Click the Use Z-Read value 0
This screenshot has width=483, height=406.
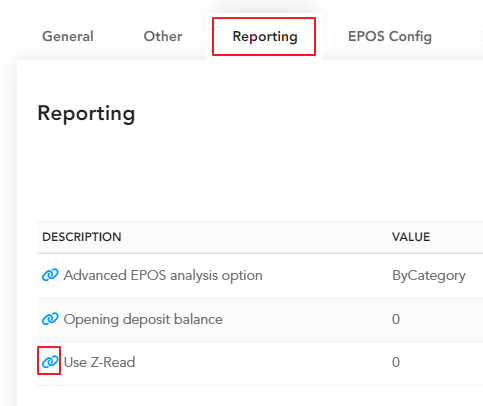click(396, 362)
